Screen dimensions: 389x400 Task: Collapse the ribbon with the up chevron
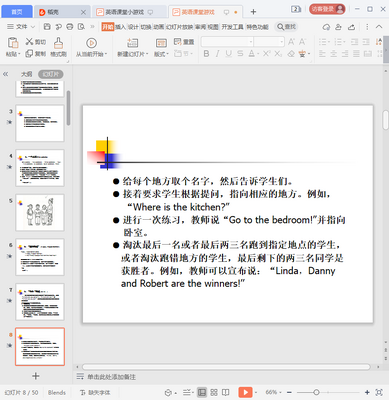(379, 27)
